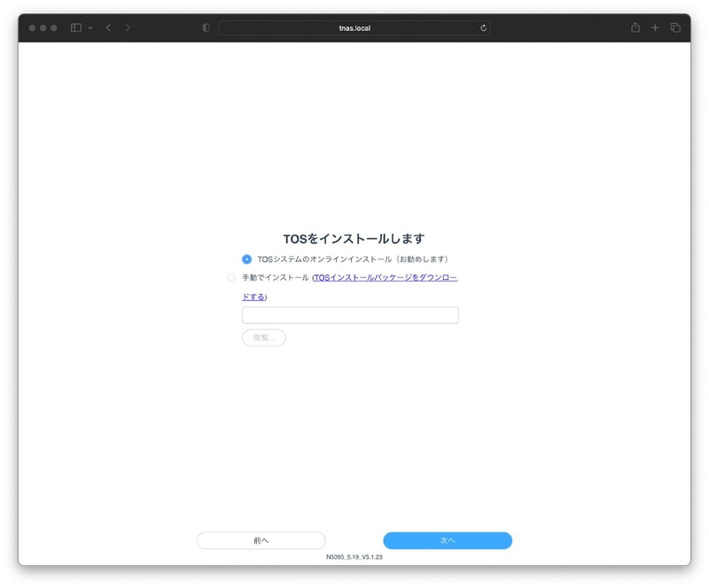Enter full screen with the green button

click(x=52, y=27)
